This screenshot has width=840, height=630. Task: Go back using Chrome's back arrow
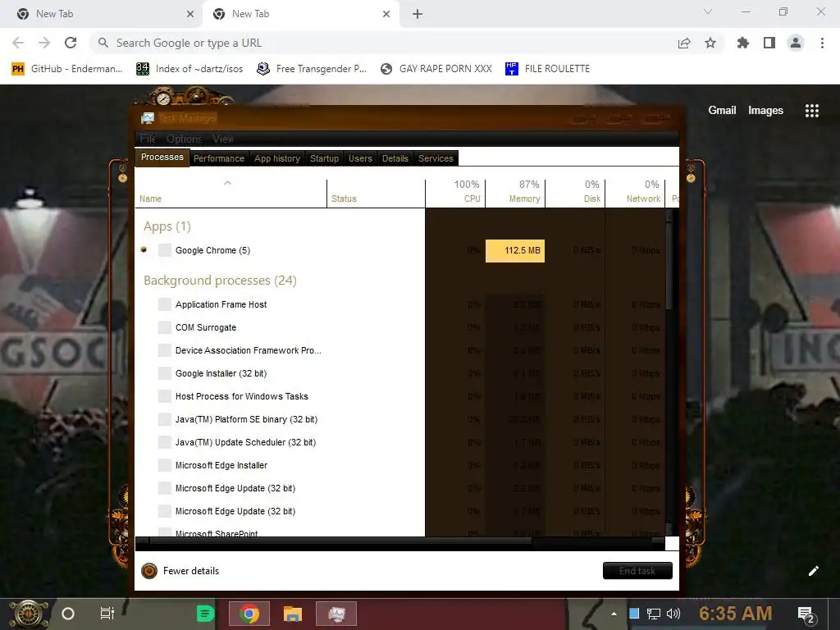click(18, 43)
